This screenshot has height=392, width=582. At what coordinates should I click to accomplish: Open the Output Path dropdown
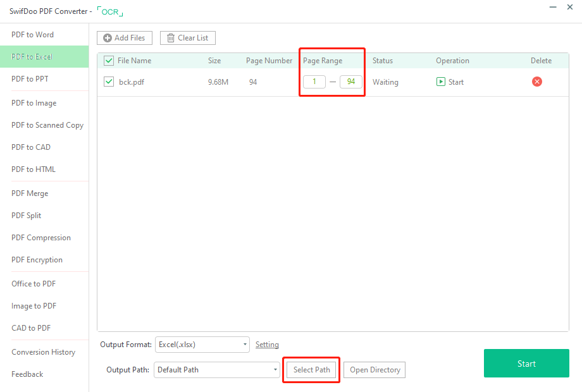pyautogui.click(x=217, y=370)
